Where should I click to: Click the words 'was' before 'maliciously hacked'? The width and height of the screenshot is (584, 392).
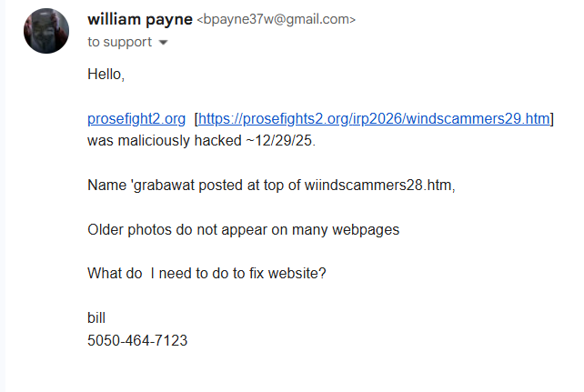pos(98,141)
